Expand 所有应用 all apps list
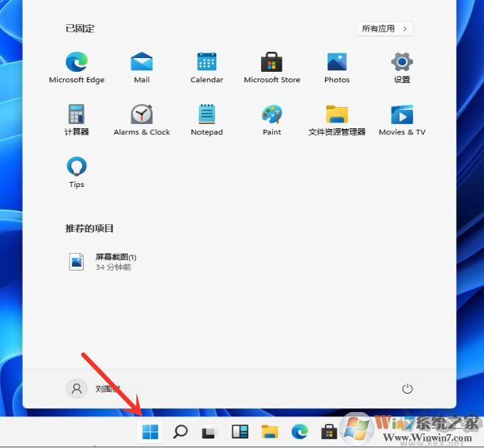This screenshot has height=448, width=484. (385, 29)
